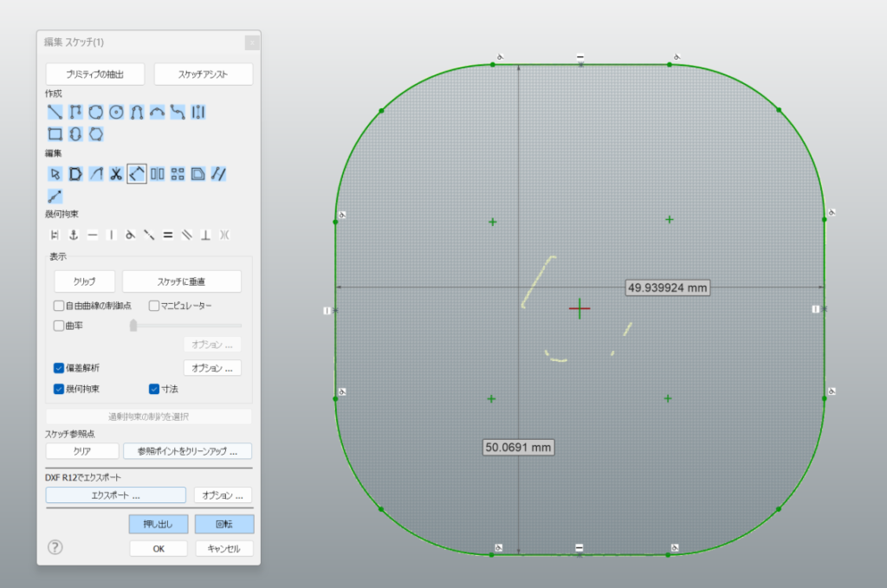Uncheck the 寸法 checkbox
887x588 pixels.
click(x=154, y=389)
